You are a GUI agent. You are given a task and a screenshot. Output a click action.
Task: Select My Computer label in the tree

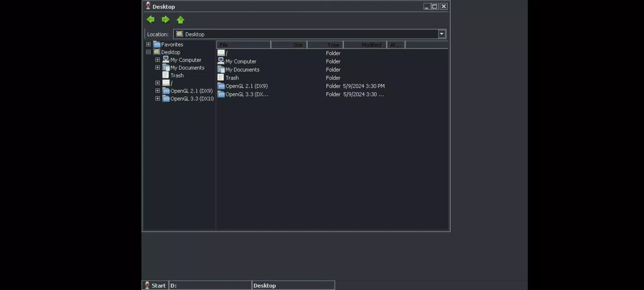coord(186,60)
